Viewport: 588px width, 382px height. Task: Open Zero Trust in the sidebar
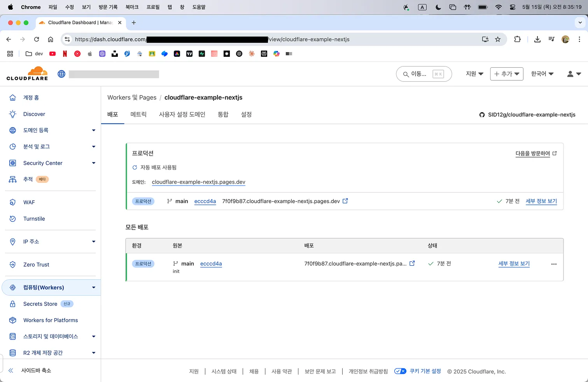(x=36, y=265)
